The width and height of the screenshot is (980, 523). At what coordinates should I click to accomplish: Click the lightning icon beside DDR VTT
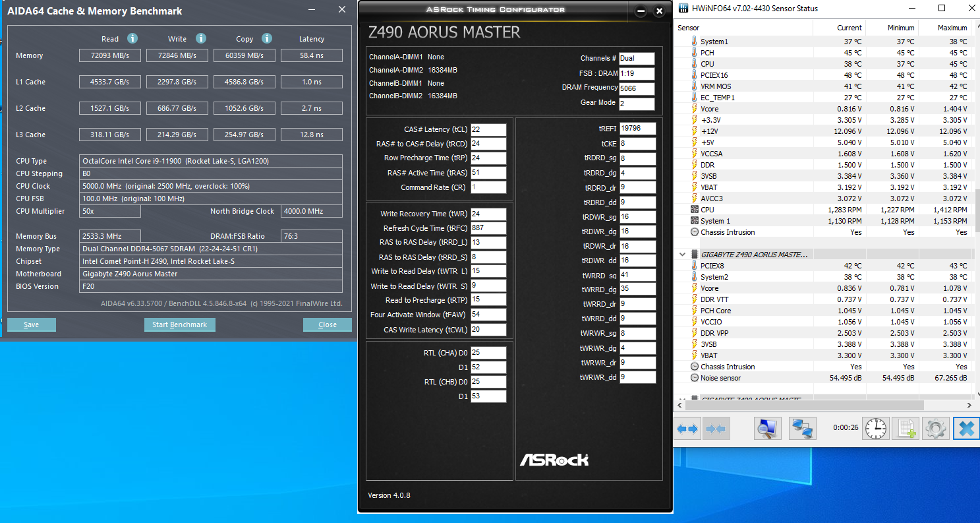tap(694, 299)
